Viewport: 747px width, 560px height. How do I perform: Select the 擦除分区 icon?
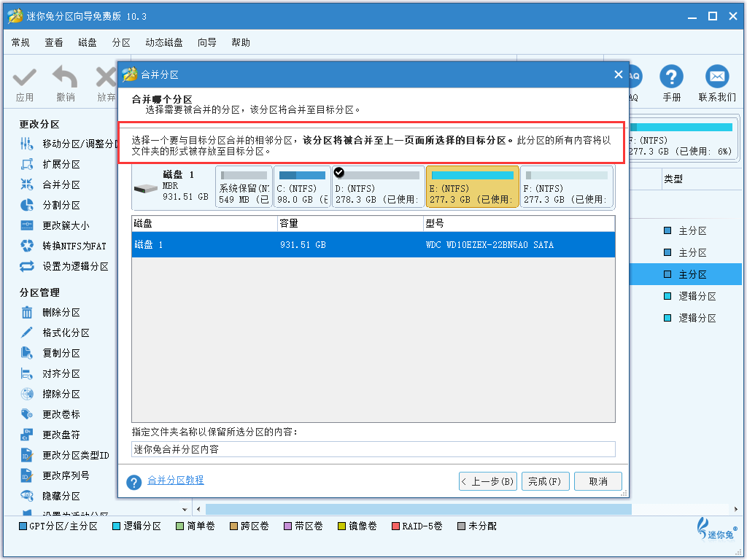27,394
